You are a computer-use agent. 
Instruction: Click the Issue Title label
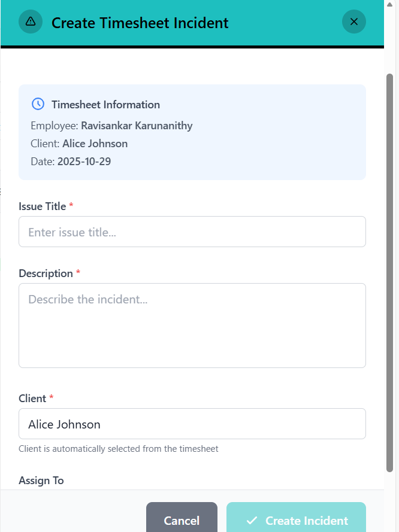tap(42, 206)
